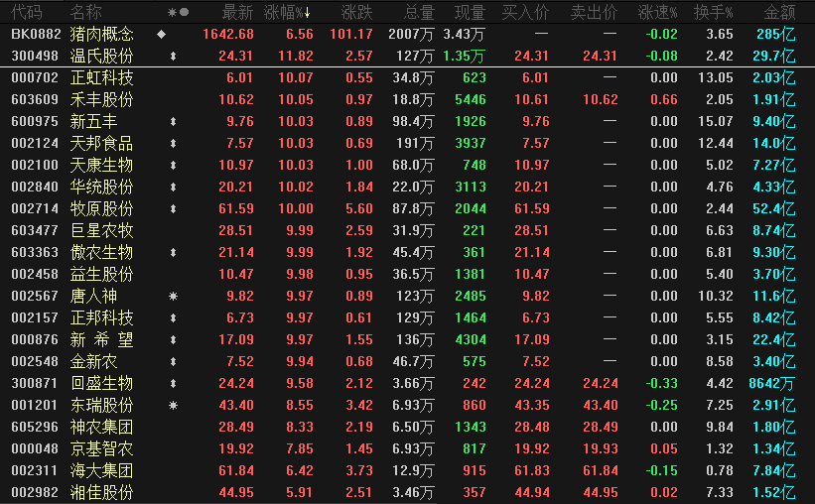Image resolution: width=815 pixels, height=504 pixels.
Task: Click stock code 300498
Action: click(35, 57)
